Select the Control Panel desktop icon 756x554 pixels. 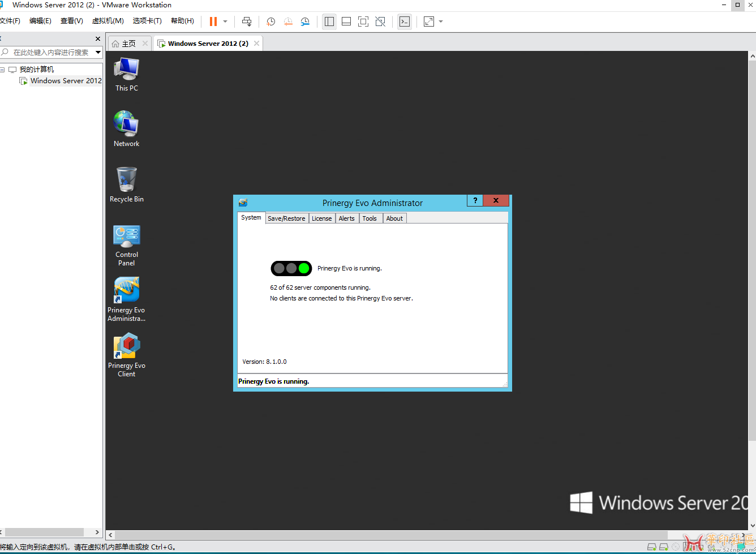(x=127, y=246)
